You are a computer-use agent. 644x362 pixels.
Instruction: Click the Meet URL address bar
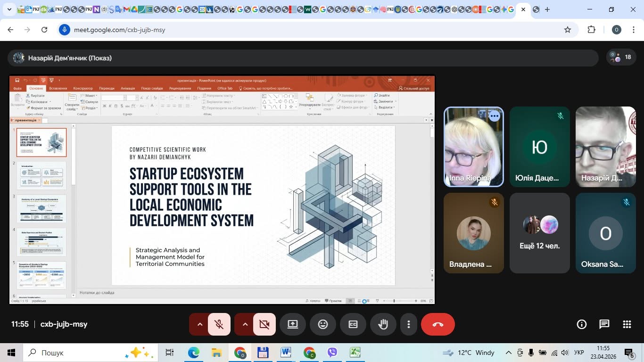[311, 30]
